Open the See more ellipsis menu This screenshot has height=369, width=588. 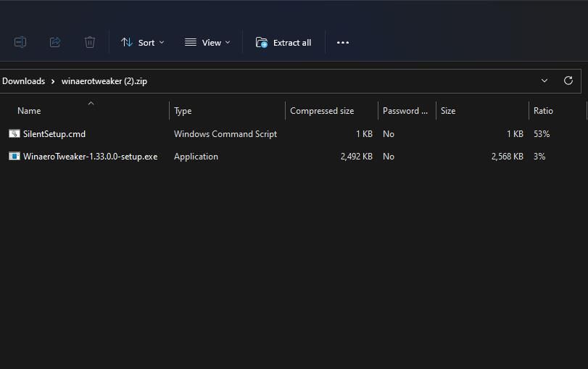click(x=343, y=43)
